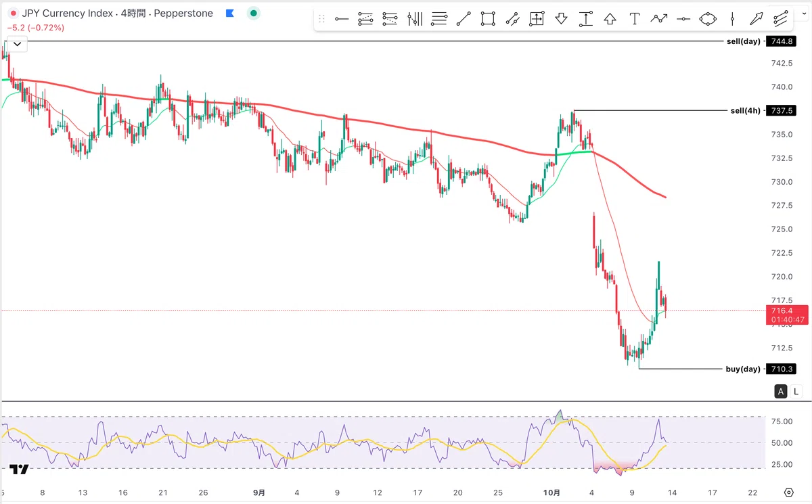
Task: Select the broken diagonal line tool
Action: pos(512,19)
